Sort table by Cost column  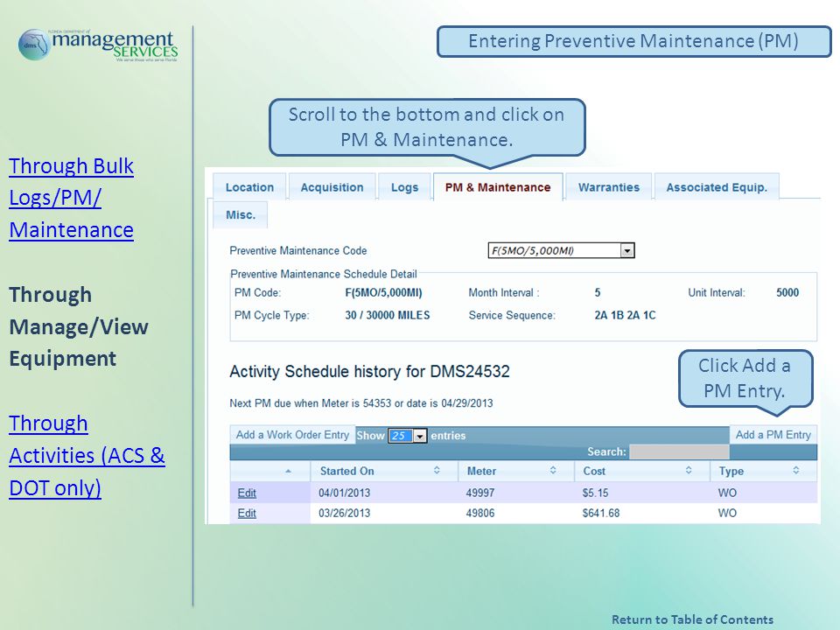(x=641, y=471)
